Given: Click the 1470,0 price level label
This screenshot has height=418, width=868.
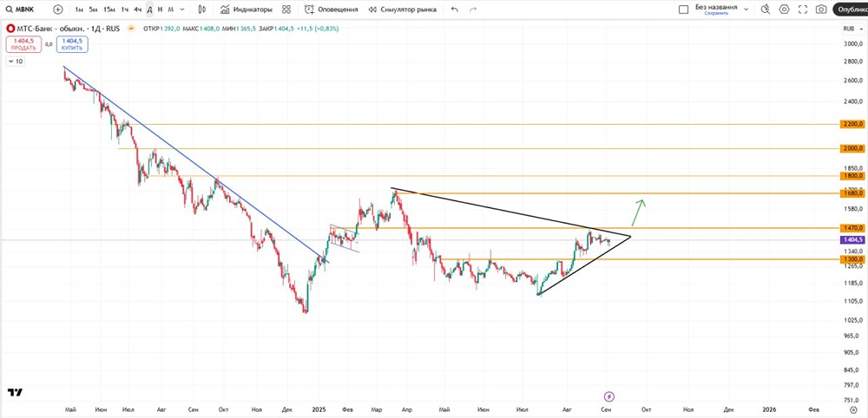Looking at the screenshot, I should tap(853, 228).
